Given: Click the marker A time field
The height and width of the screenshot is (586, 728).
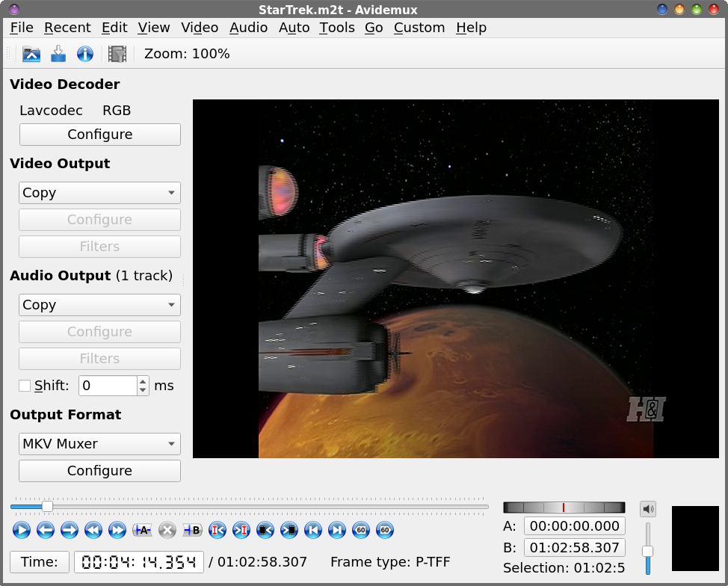Looking at the screenshot, I should [574, 526].
